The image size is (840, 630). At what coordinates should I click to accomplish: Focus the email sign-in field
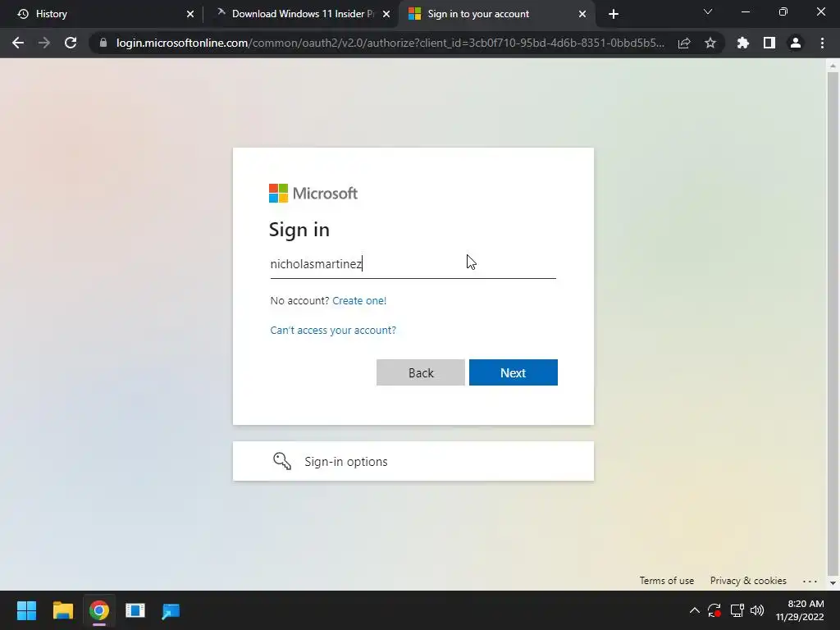[413, 264]
